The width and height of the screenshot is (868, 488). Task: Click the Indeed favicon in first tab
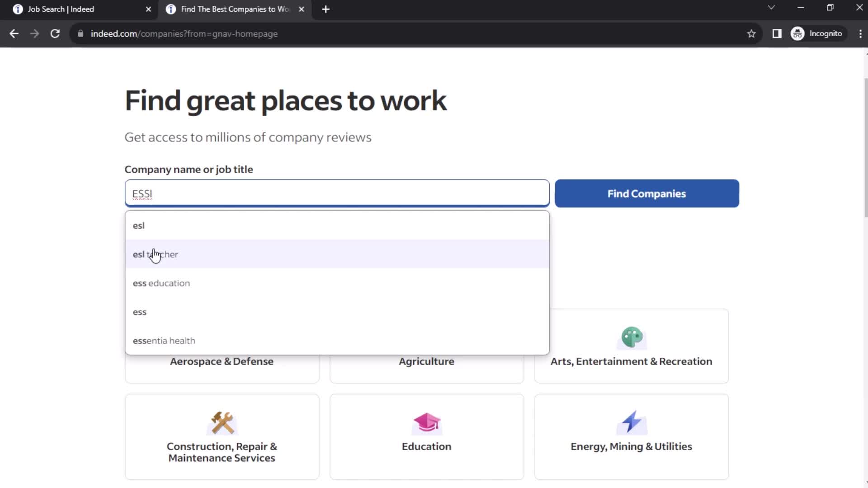[17, 9]
